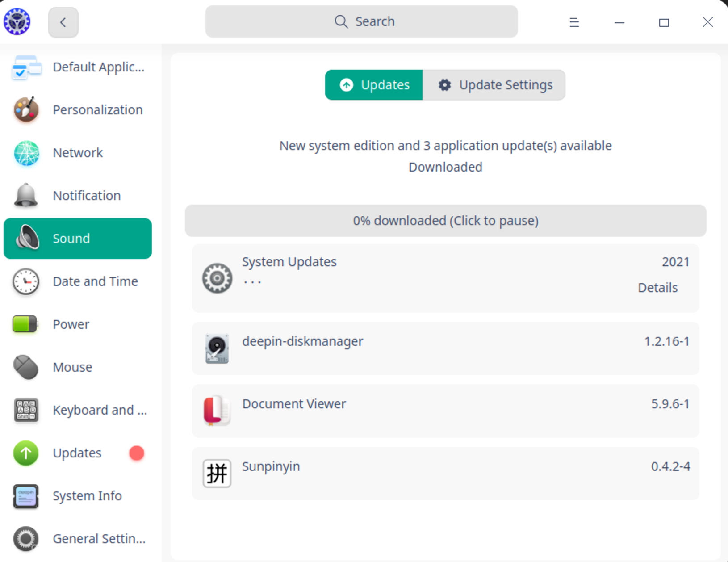
Task: Click the Notification bell icon
Action: pyautogui.click(x=26, y=196)
